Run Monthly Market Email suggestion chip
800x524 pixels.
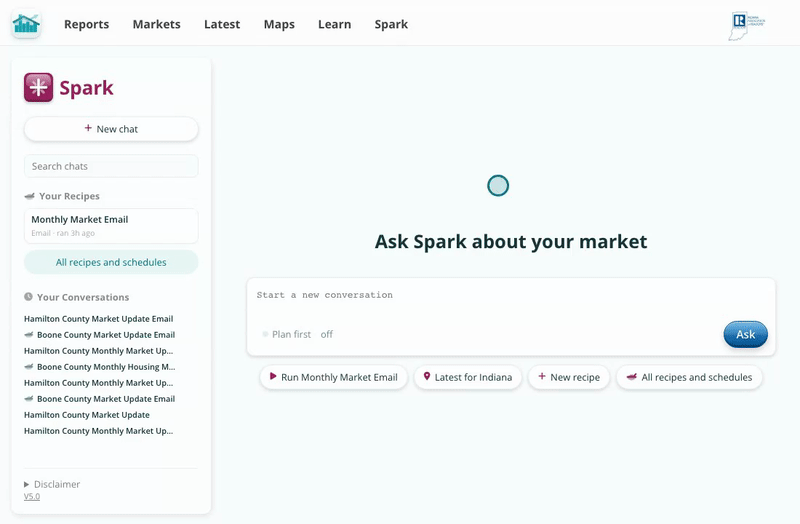pyautogui.click(x=334, y=378)
